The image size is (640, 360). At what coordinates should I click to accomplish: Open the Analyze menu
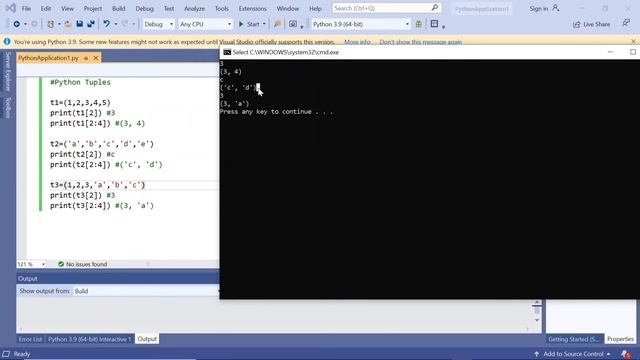pyautogui.click(x=194, y=9)
